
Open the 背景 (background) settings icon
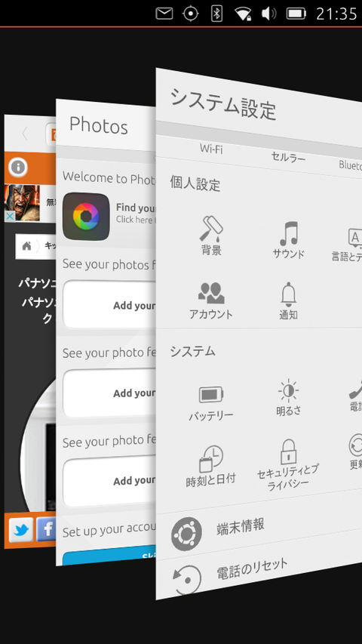pyautogui.click(x=211, y=236)
